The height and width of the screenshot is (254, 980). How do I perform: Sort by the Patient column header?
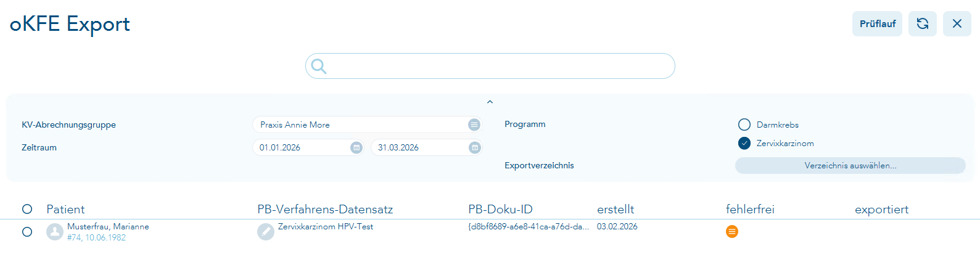click(65, 209)
